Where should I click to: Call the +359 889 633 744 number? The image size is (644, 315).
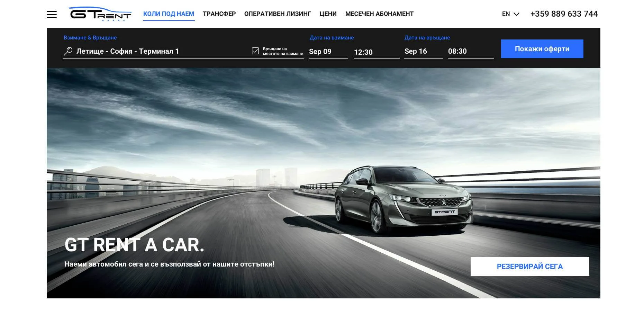coord(564,14)
